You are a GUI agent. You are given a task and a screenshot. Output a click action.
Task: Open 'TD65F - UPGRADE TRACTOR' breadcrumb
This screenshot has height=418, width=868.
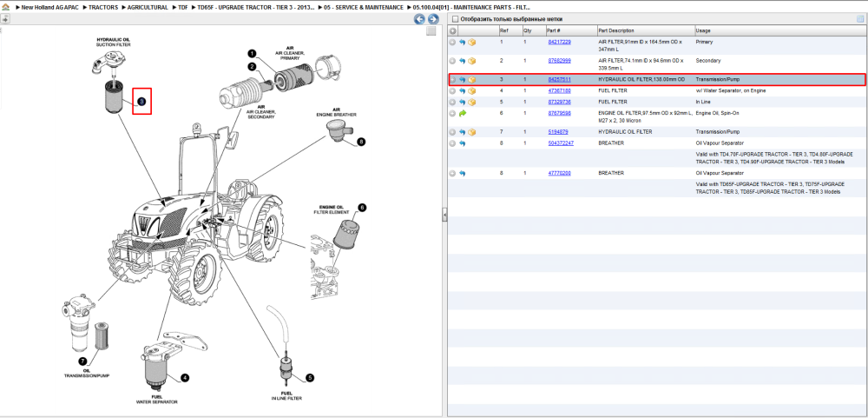click(256, 7)
